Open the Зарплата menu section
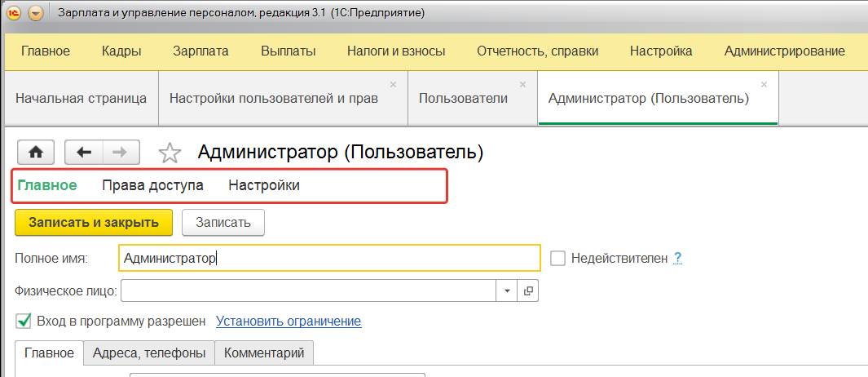 (x=200, y=51)
